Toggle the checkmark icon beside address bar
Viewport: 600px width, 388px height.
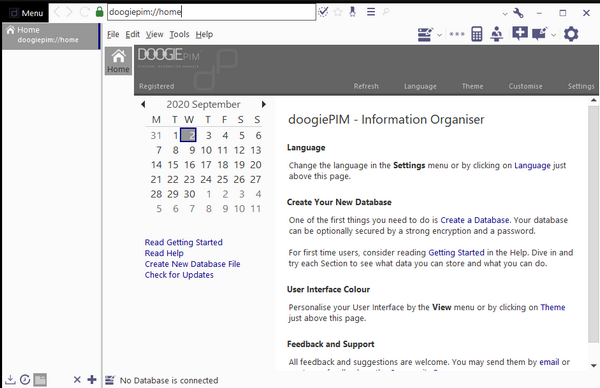pyautogui.click(x=323, y=12)
